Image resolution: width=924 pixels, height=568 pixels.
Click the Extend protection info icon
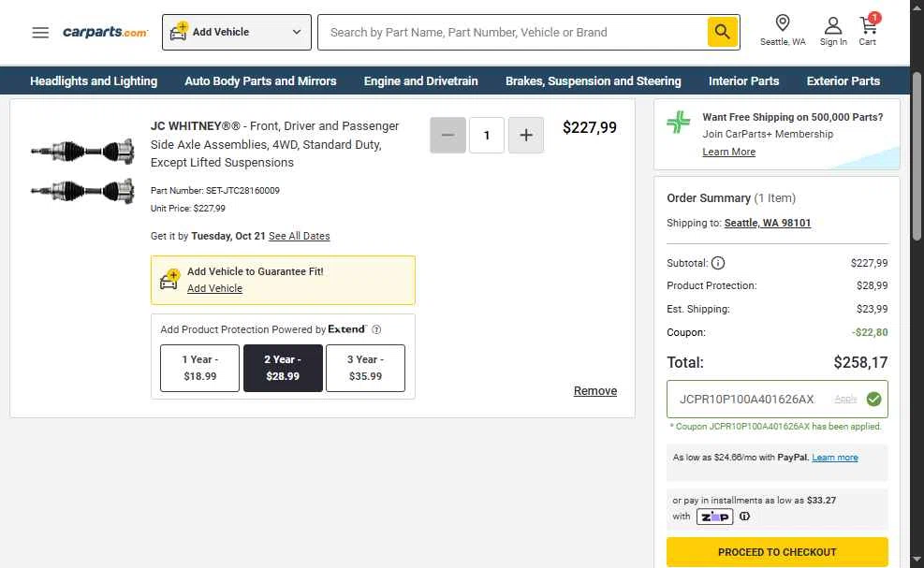376,329
